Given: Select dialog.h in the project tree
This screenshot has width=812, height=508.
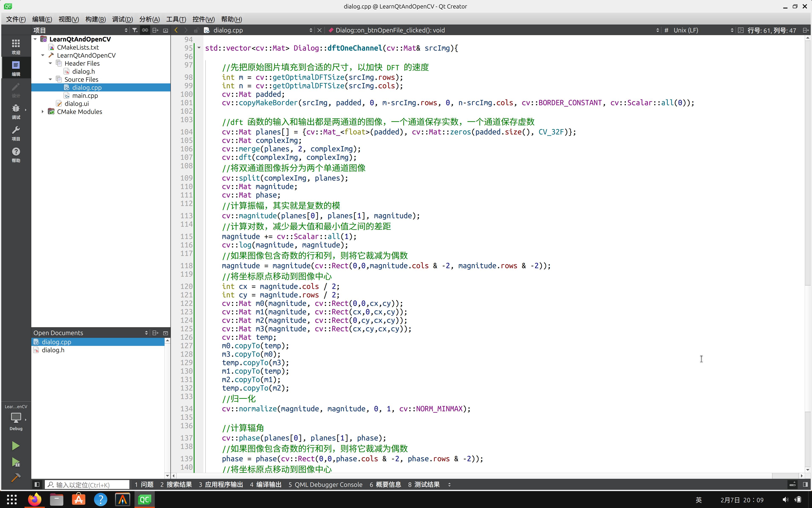Looking at the screenshot, I should point(84,72).
